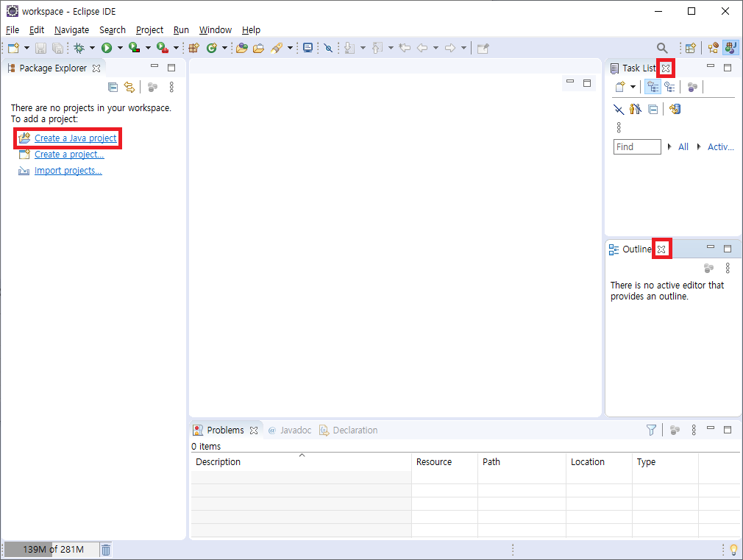Click the Activ... activate task link
Image resolution: width=743 pixels, height=560 pixels.
720,147
